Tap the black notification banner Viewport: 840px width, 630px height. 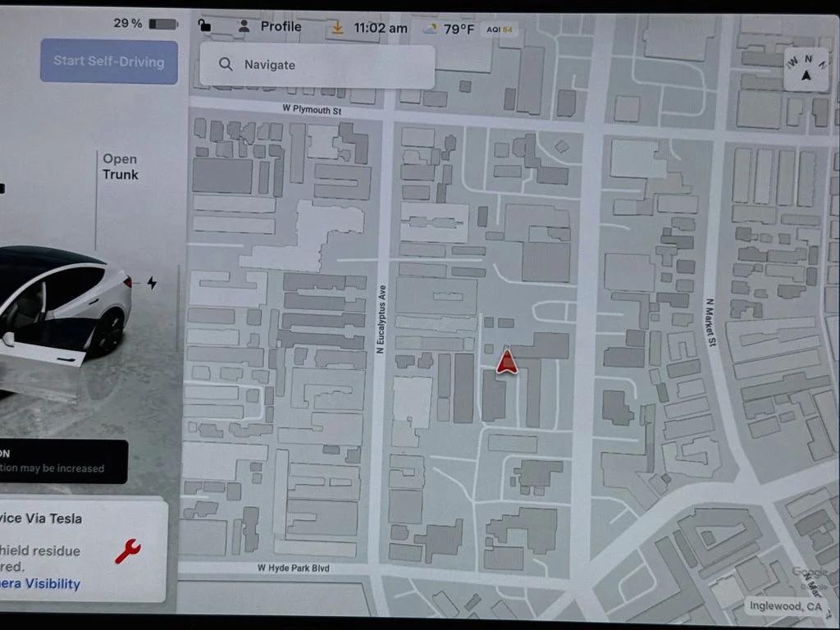click(64, 461)
